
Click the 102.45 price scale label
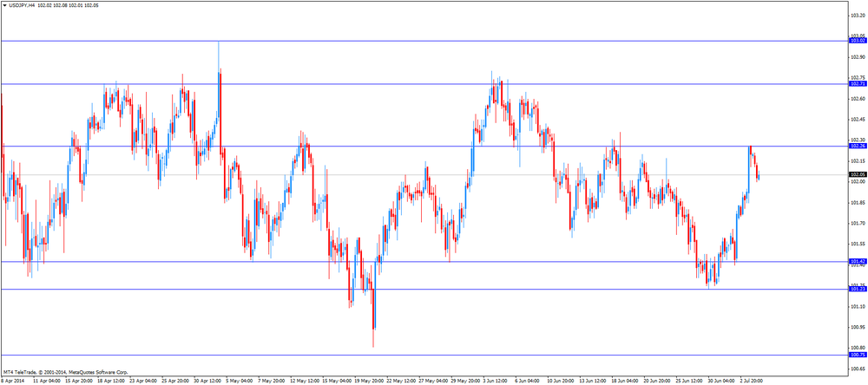(x=858, y=120)
